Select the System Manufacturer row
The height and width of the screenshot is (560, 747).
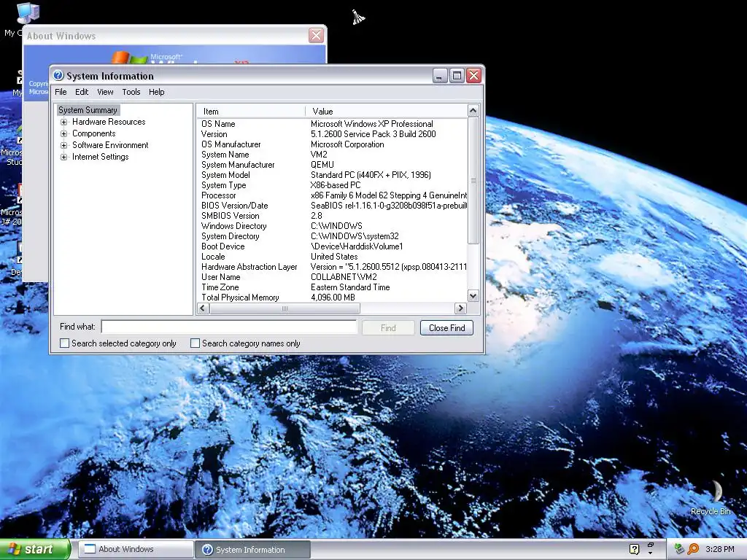click(332, 165)
